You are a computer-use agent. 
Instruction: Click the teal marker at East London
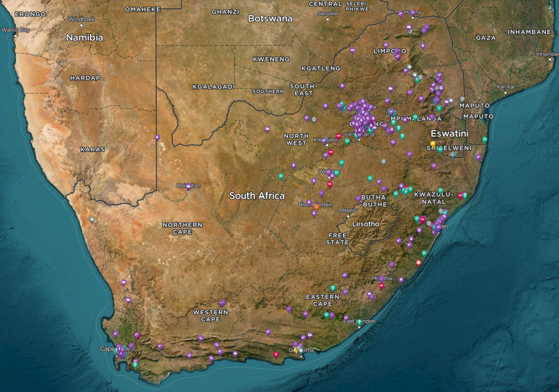point(359,322)
